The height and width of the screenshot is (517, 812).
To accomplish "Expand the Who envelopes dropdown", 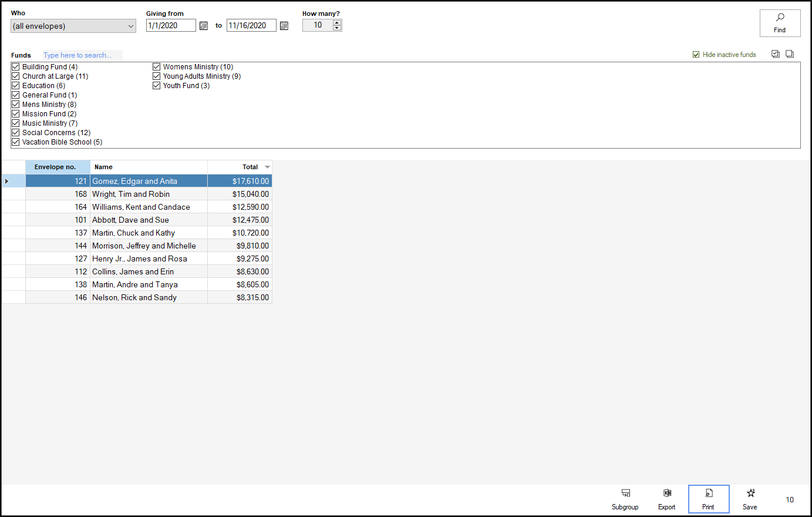I will tap(130, 26).
